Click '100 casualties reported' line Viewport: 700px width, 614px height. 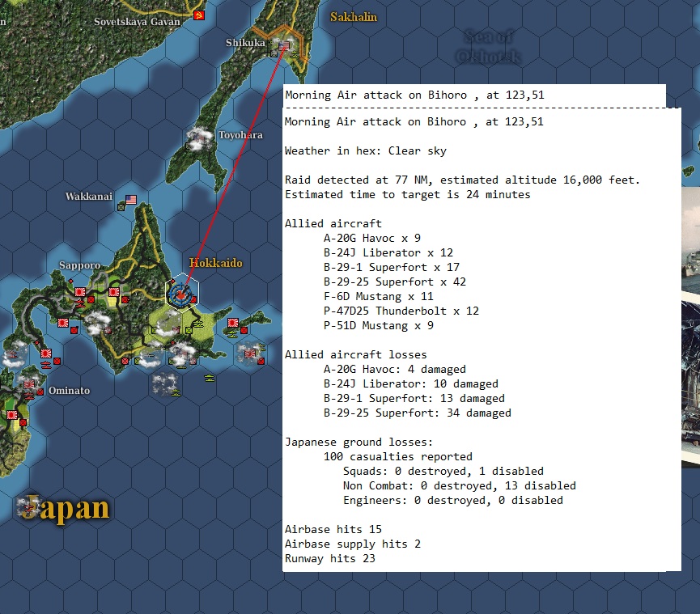(398, 457)
